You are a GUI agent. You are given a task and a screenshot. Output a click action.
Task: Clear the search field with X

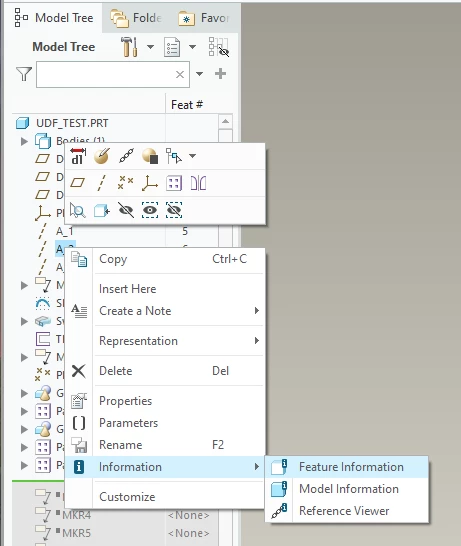[180, 74]
